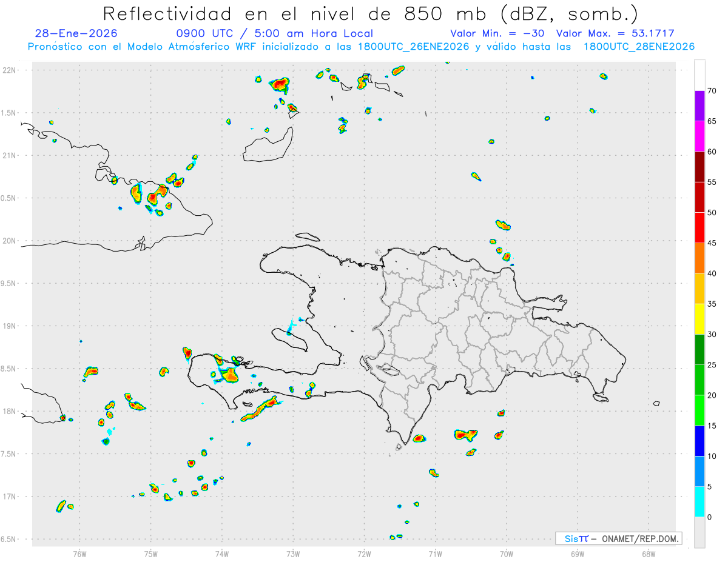Click the colorbar value label 65

[712, 121]
